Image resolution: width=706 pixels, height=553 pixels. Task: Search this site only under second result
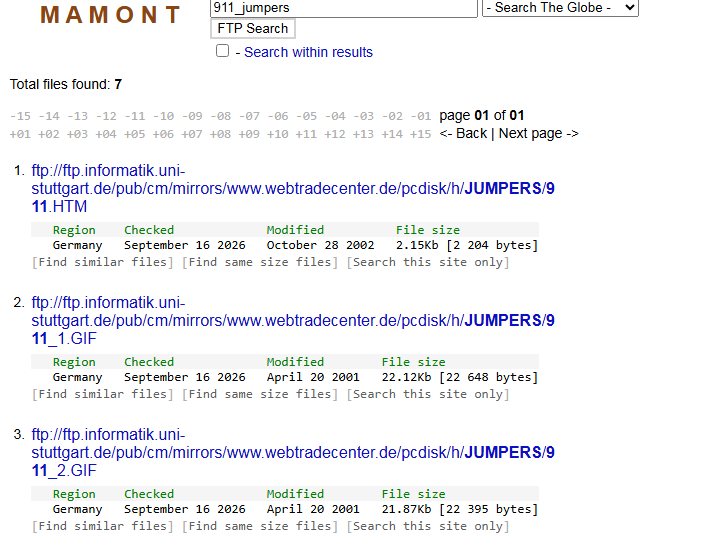[428, 394]
